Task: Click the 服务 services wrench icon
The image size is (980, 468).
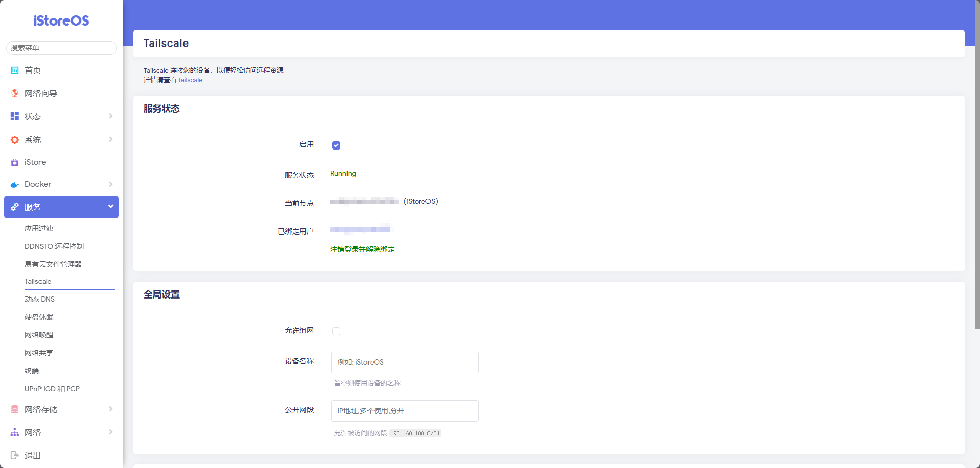Action: click(14, 207)
